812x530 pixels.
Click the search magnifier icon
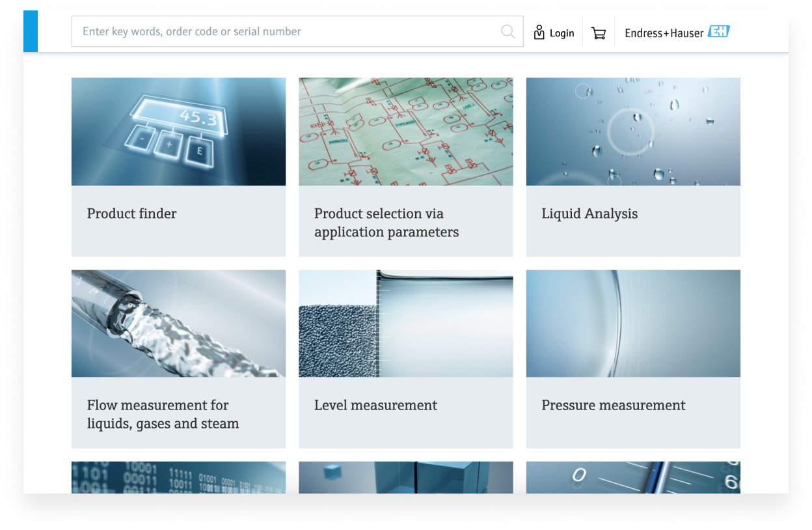pyautogui.click(x=507, y=32)
